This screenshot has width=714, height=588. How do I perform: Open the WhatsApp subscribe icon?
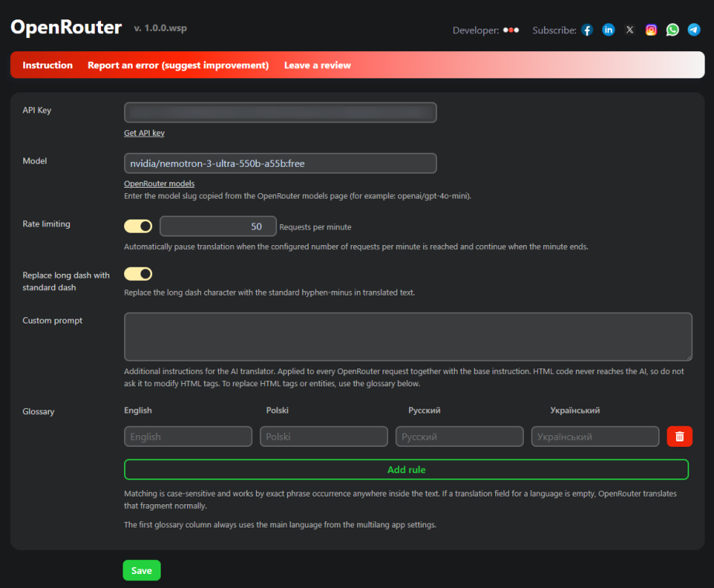(673, 30)
